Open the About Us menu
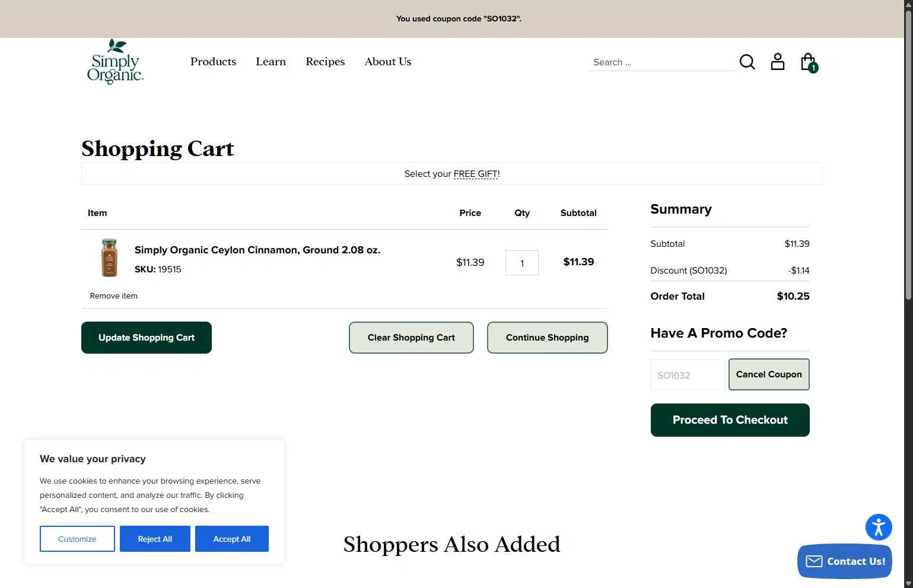Screen dimensions: 913x588 (x=388, y=62)
